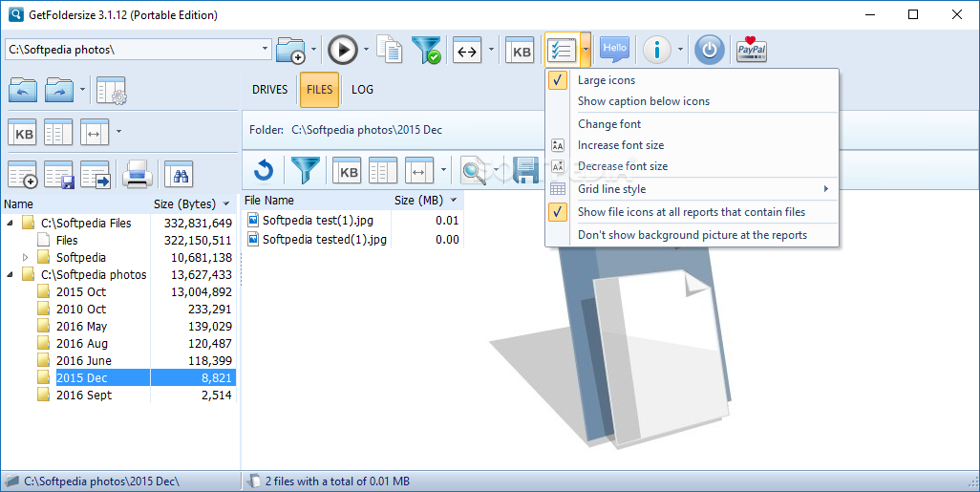The image size is (980, 492).
Task: Select Increase font size menu entry
Action: (692, 145)
